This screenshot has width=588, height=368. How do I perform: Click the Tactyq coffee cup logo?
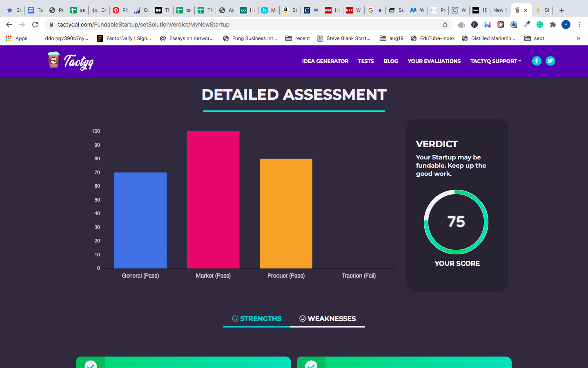pyautogui.click(x=53, y=60)
